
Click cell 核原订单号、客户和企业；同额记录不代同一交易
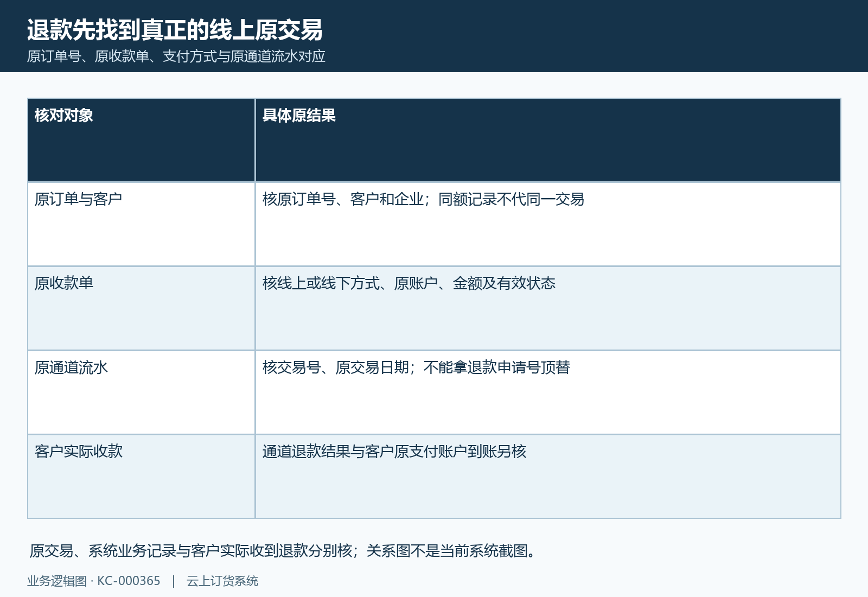coord(548,224)
